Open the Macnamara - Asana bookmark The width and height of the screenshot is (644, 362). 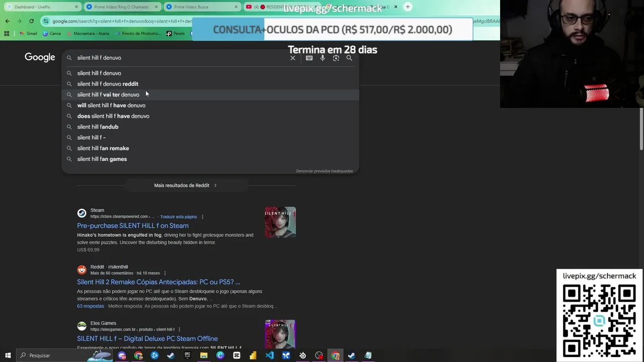click(x=89, y=33)
